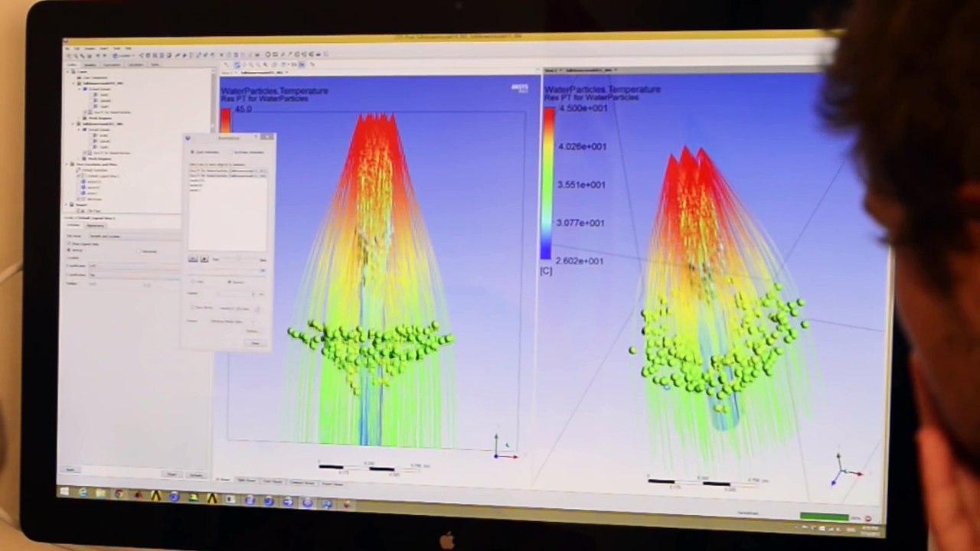
Task: Open the Windows Start button
Action: pos(64,491)
